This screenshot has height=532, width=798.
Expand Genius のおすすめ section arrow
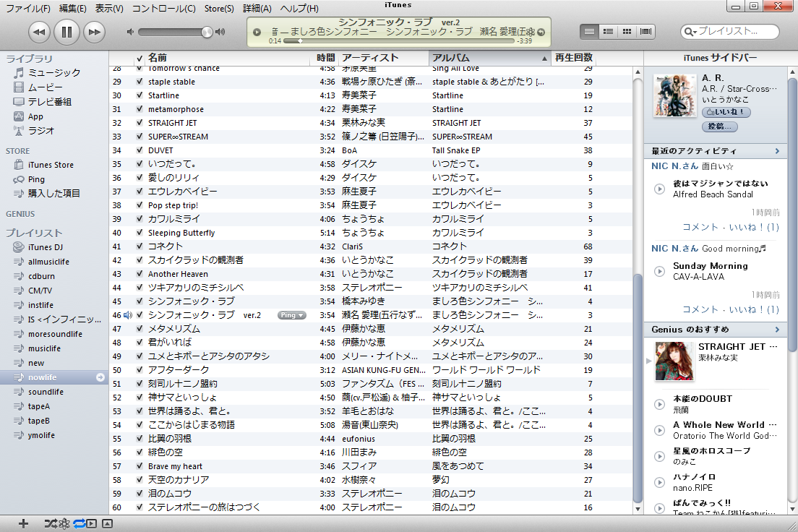tap(777, 330)
